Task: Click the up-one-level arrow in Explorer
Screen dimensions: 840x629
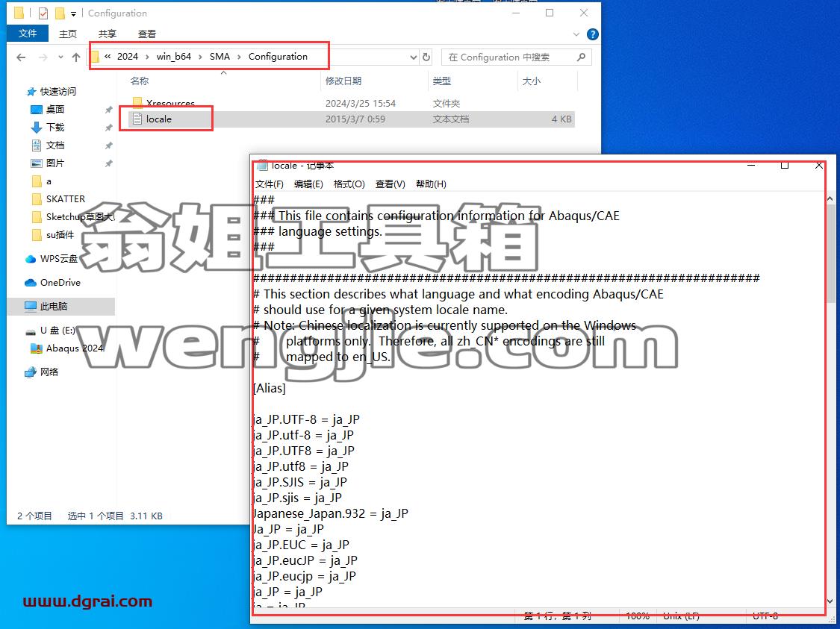Action: (x=76, y=57)
